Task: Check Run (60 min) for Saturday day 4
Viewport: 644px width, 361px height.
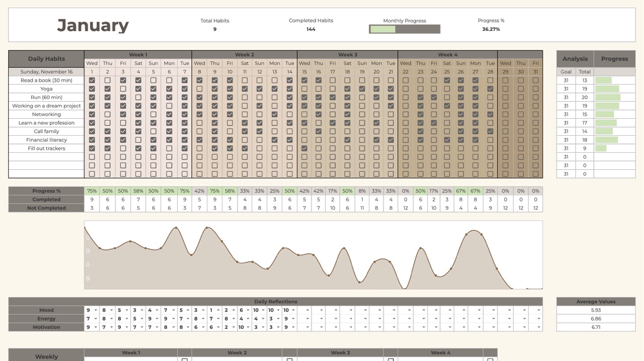Action: pyautogui.click(x=138, y=98)
